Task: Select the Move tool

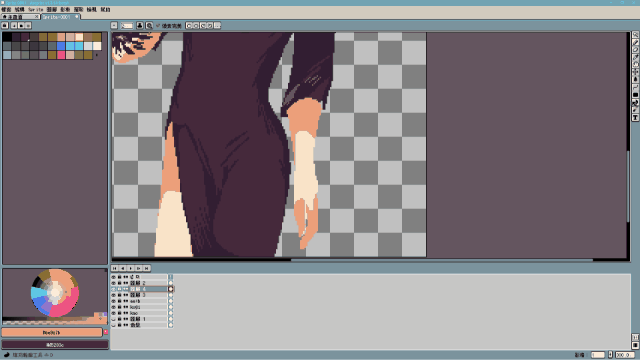Action: pyautogui.click(x=636, y=72)
